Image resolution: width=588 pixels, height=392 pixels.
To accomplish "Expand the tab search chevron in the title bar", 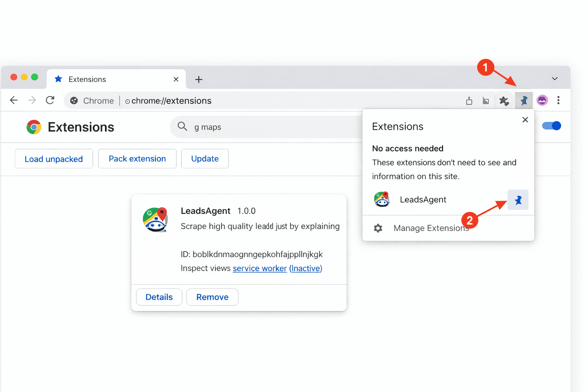I will pyautogui.click(x=554, y=78).
